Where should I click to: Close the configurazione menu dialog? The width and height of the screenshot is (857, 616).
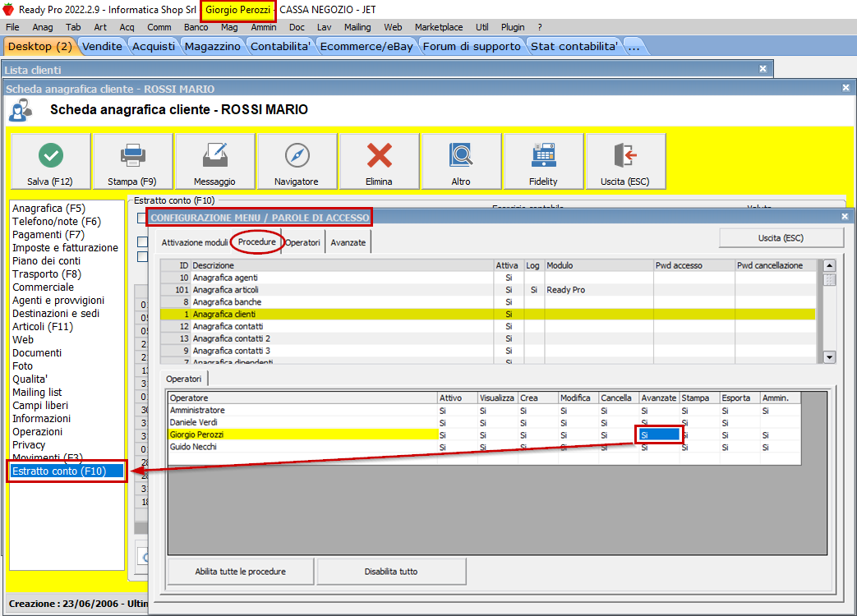[845, 216]
